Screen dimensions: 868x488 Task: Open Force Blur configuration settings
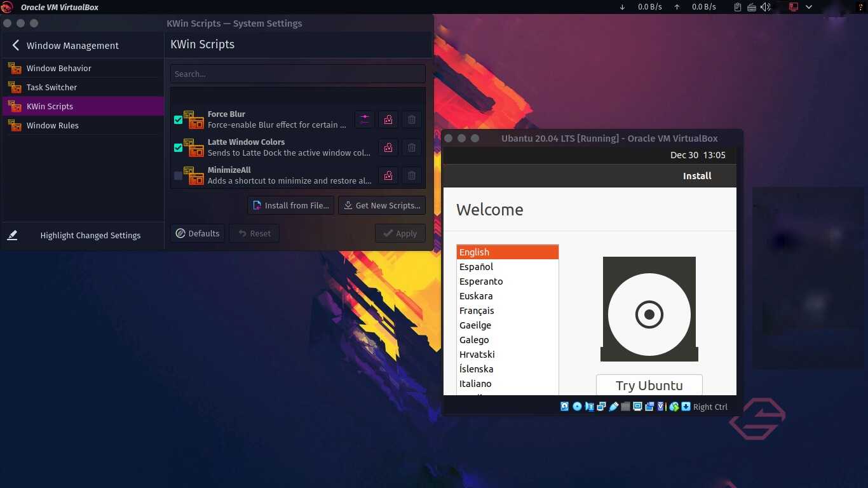pyautogui.click(x=365, y=119)
